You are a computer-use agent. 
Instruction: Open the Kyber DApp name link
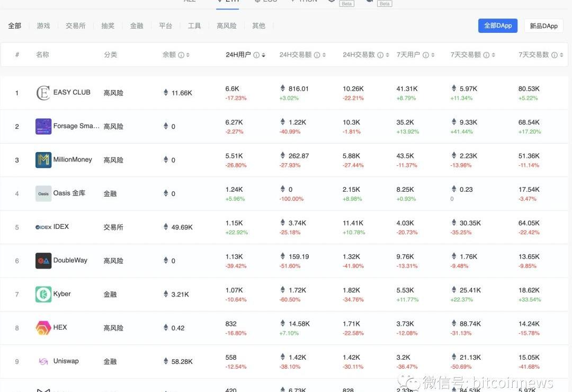coord(62,294)
